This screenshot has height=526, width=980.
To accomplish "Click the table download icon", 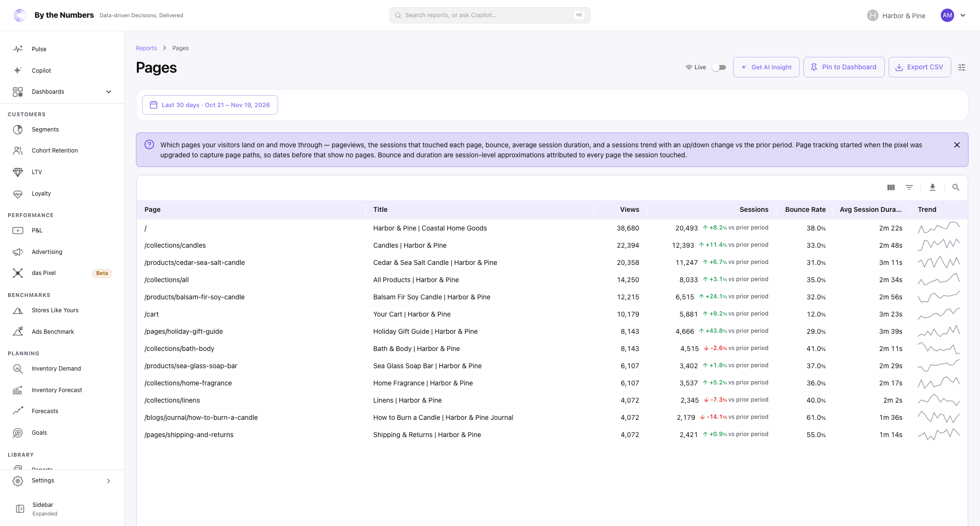I will coord(933,187).
